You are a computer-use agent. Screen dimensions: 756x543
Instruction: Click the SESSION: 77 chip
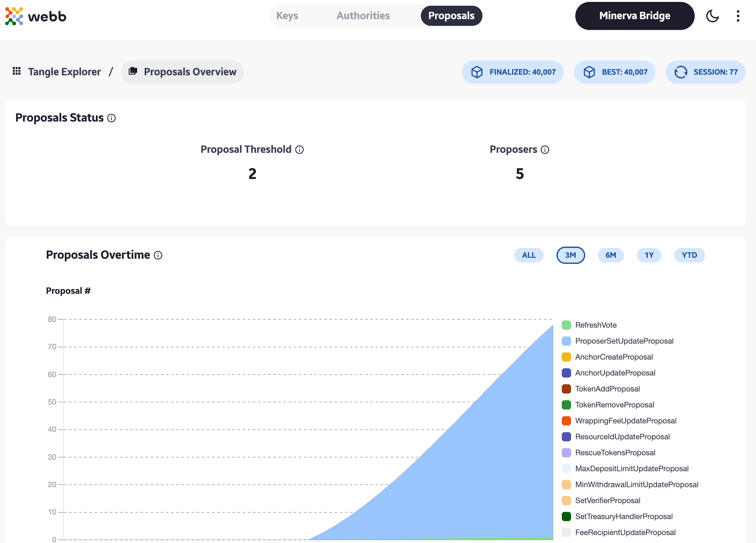(705, 72)
